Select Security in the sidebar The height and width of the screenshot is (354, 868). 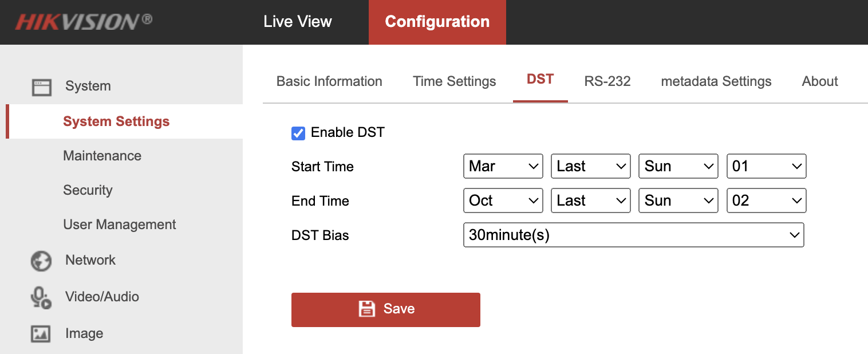tap(88, 190)
